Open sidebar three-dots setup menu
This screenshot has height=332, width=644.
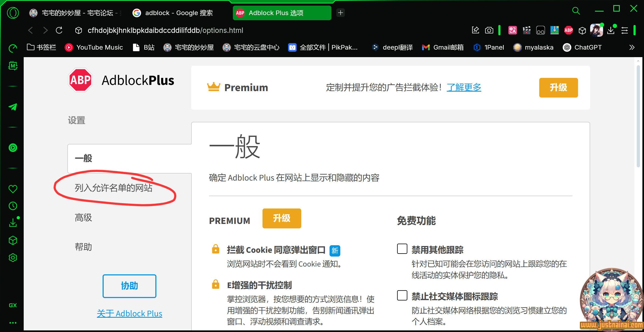coord(13,323)
